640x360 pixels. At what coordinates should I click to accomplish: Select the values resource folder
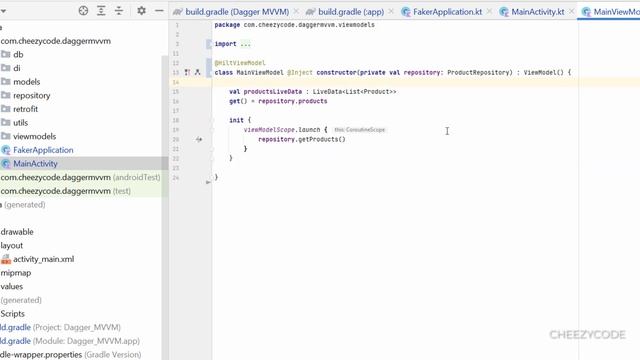11,287
